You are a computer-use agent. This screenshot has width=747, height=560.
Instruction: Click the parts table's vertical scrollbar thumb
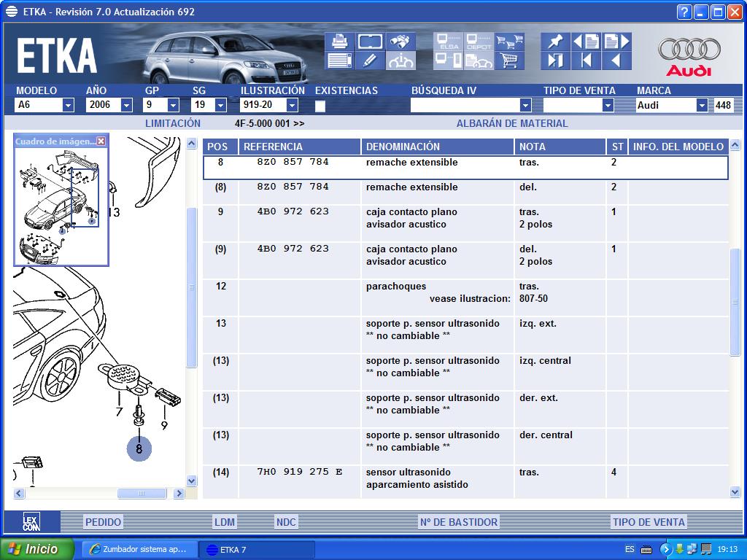(x=735, y=301)
